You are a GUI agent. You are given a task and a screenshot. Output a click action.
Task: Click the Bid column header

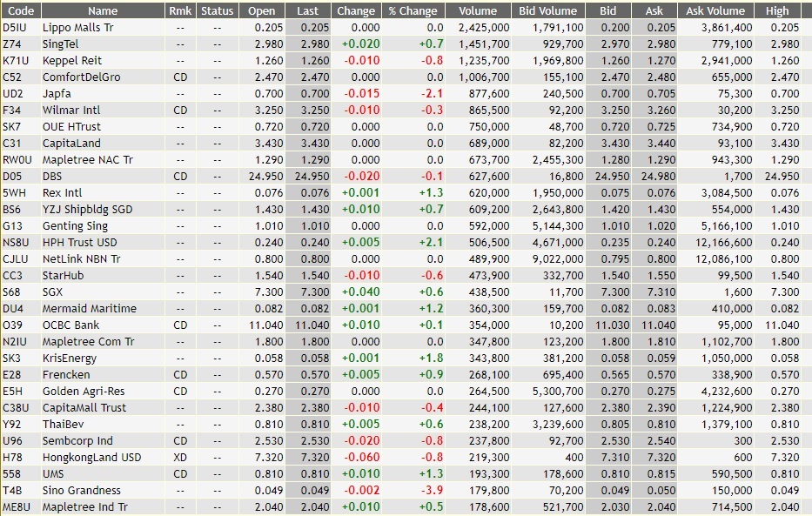pos(608,10)
